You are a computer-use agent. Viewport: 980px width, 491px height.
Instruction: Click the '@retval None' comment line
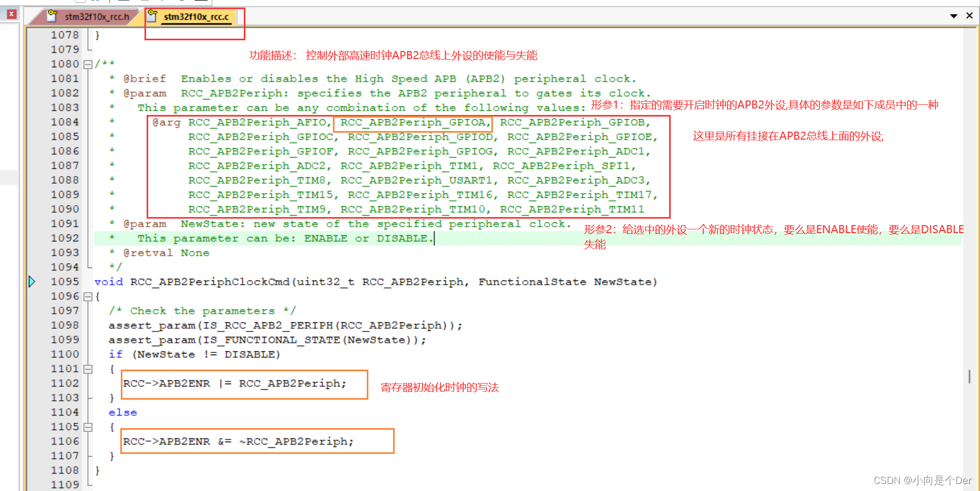166,253
